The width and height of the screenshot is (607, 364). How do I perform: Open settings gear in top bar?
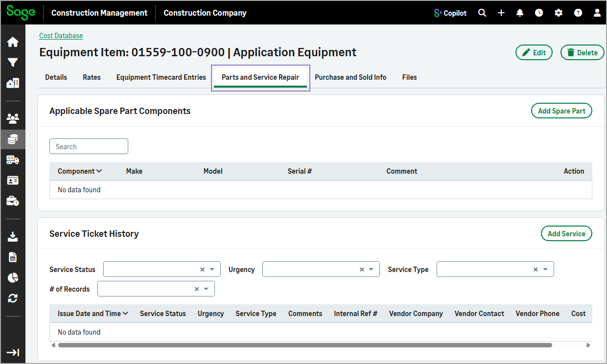point(559,13)
